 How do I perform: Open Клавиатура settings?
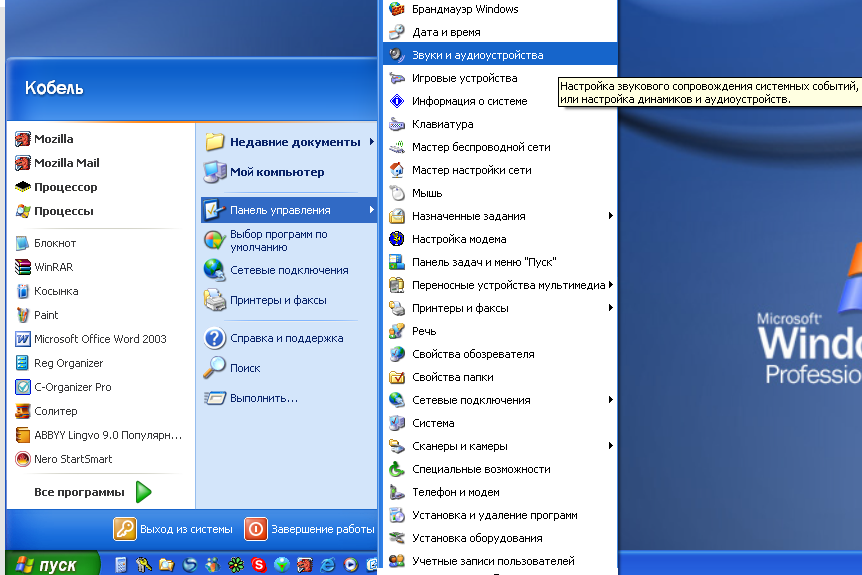pyautogui.click(x=500, y=125)
